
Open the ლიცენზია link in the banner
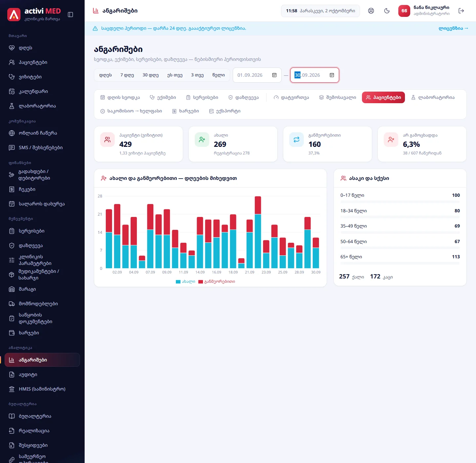(454, 28)
